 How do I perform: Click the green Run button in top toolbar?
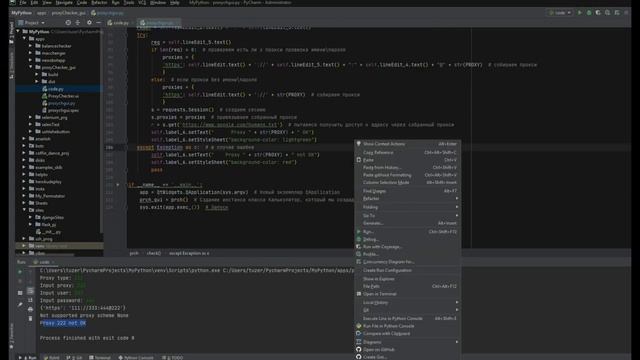[580, 13]
